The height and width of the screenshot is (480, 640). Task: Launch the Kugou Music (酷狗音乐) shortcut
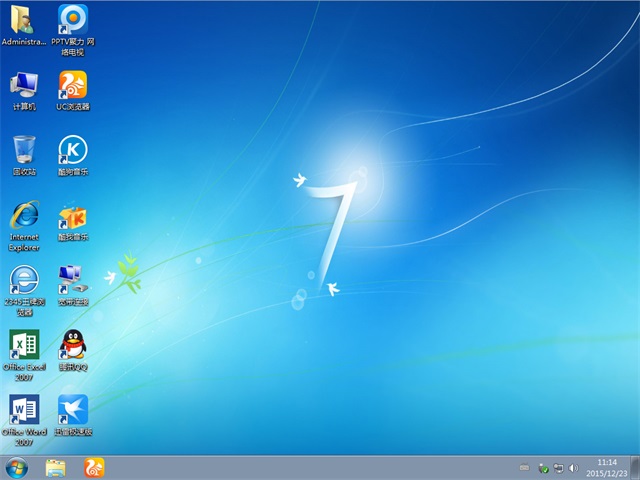73,150
